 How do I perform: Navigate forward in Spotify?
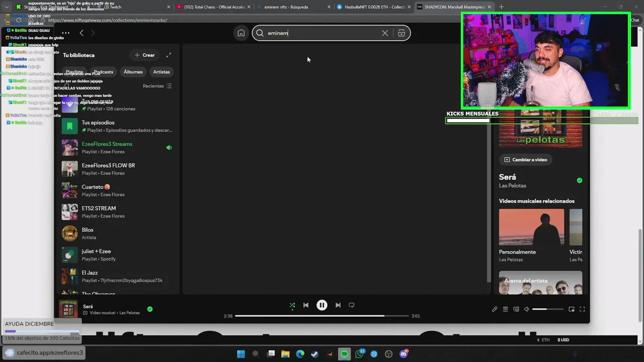tap(93, 33)
